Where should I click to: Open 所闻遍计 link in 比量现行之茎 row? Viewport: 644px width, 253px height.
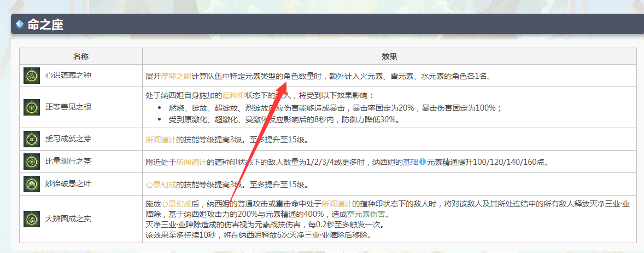coord(191,162)
